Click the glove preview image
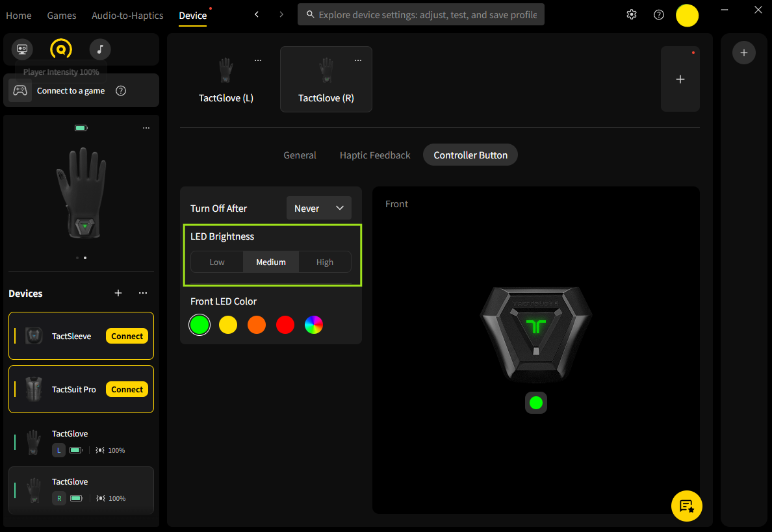This screenshot has width=772, height=532. pyautogui.click(x=82, y=193)
